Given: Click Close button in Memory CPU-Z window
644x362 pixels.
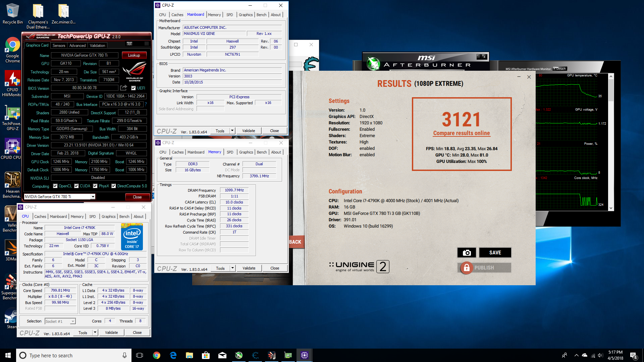Looking at the screenshot, I should 275,268.
